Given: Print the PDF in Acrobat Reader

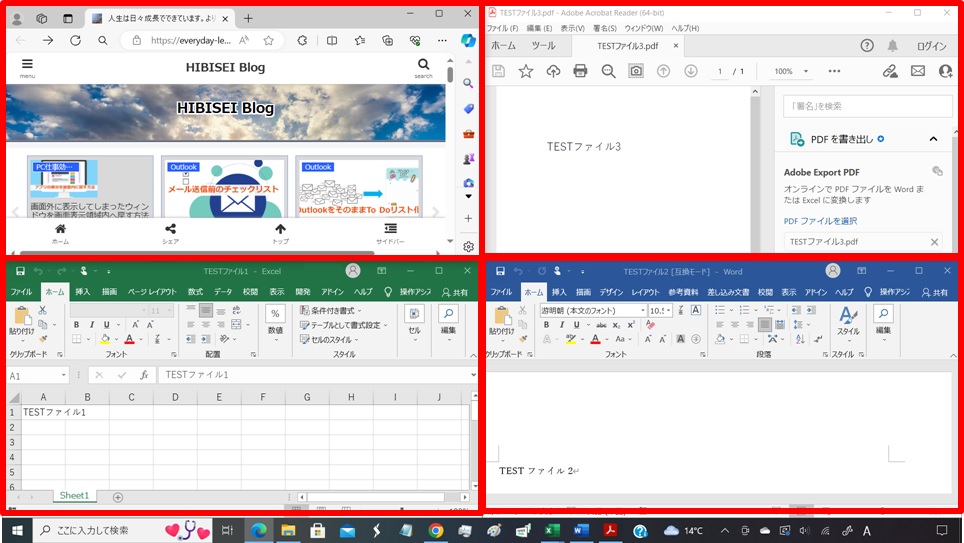Looking at the screenshot, I should 580,71.
